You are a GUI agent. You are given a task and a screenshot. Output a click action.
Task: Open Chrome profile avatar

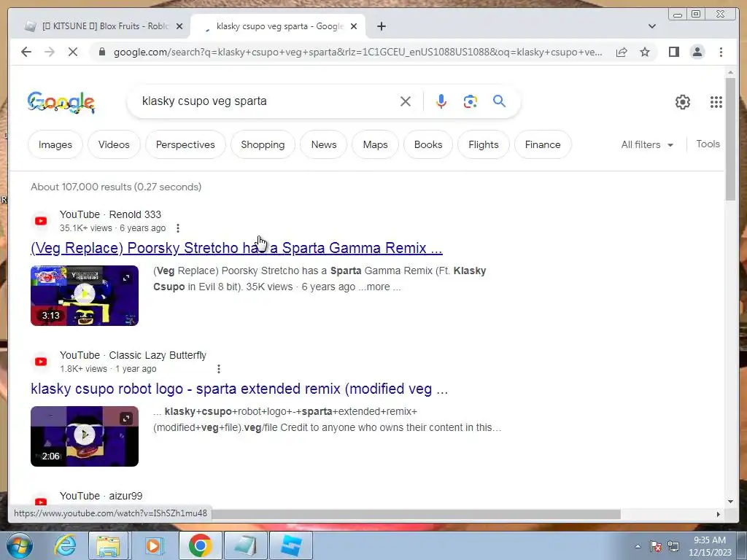coord(697,52)
